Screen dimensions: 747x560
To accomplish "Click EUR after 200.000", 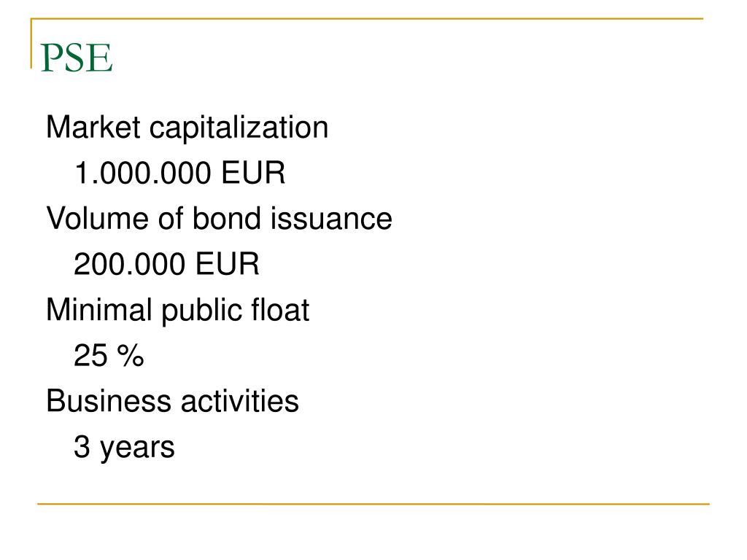I will 228,264.
